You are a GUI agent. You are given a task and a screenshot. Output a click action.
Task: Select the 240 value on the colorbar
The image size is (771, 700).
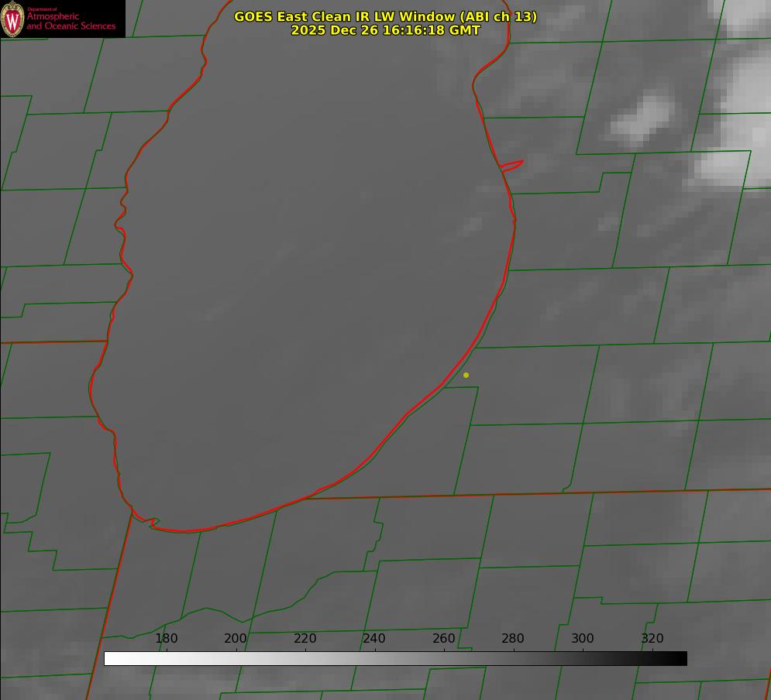tap(374, 638)
